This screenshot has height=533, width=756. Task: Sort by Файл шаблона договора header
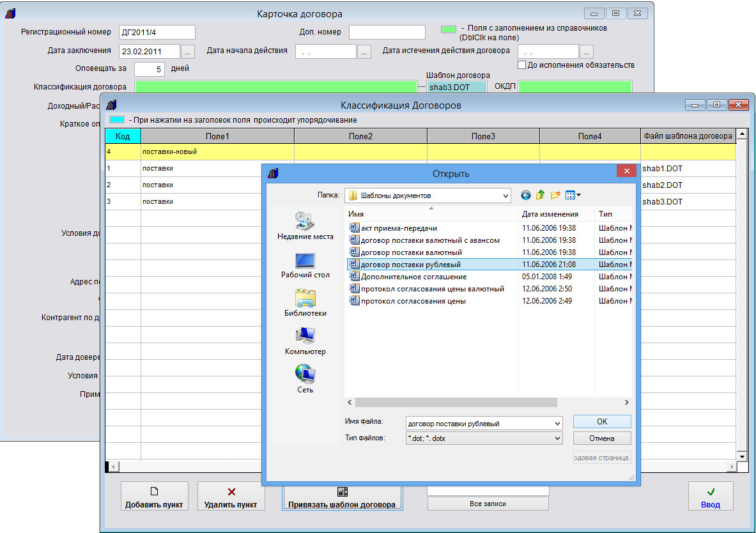pos(688,137)
